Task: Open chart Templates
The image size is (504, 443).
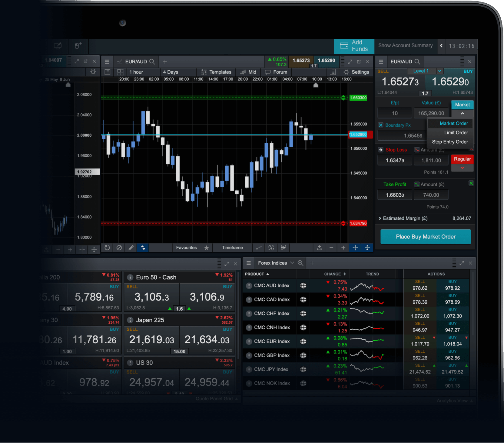Action: (216, 72)
